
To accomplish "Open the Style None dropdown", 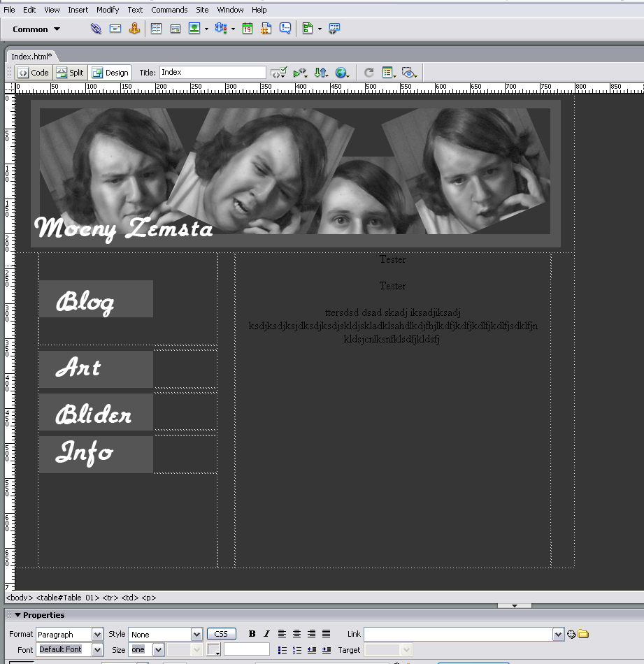I will point(196,635).
